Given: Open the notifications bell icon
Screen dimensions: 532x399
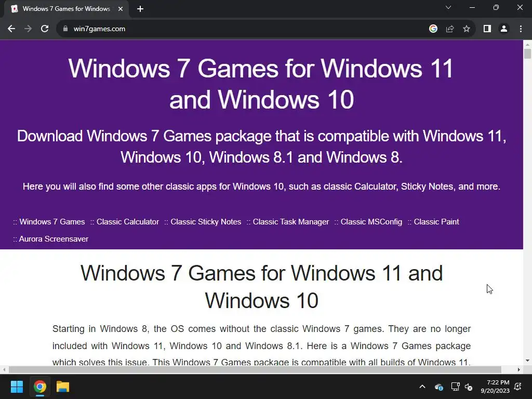Looking at the screenshot, I should tap(518, 387).
